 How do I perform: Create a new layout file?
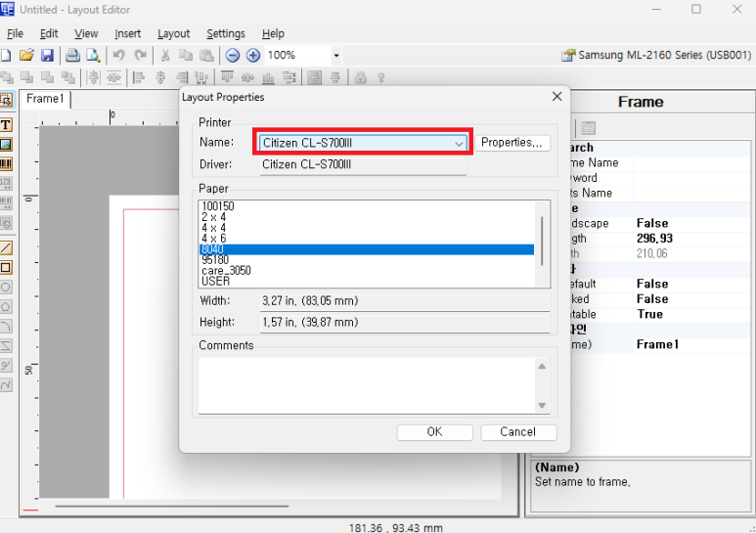click(5, 56)
